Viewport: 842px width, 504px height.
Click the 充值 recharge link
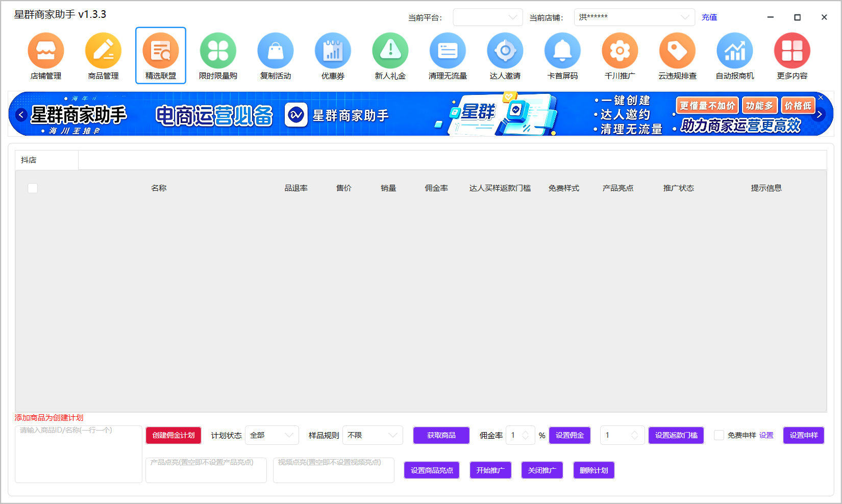[709, 17]
